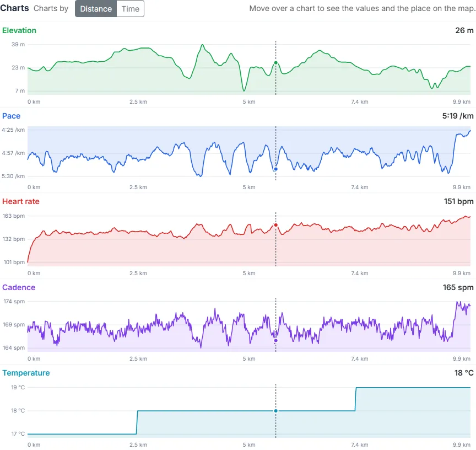Click the 5 km label under Cadence chart

(x=249, y=359)
